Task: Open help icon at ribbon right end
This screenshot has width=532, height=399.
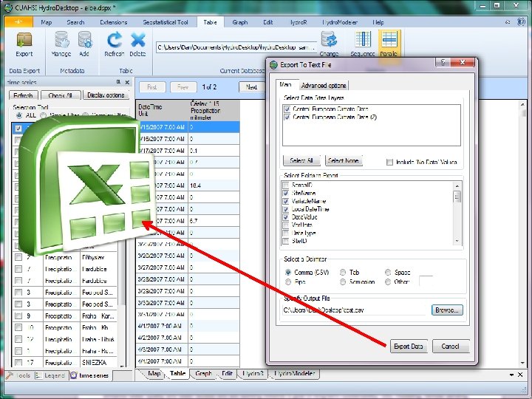Action: point(521,21)
